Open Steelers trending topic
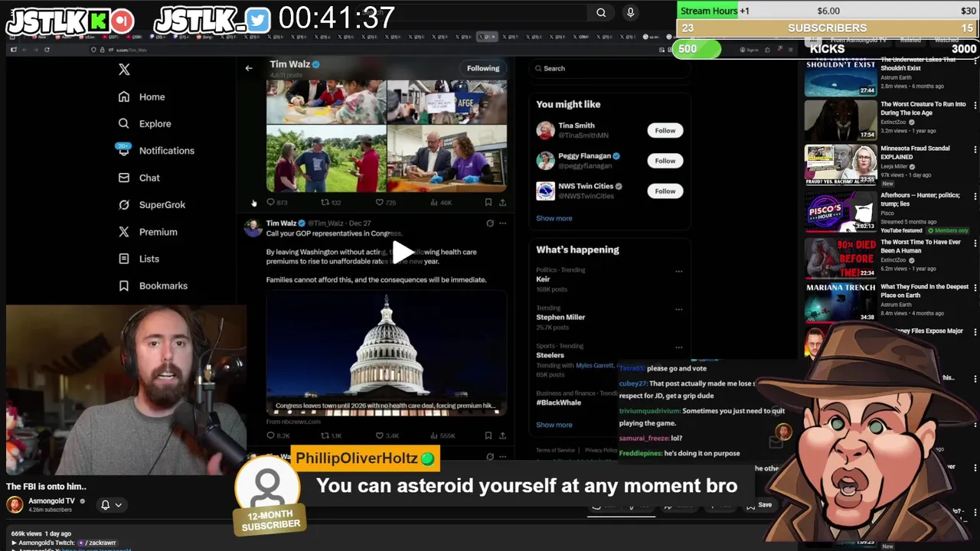The height and width of the screenshot is (551, 980). pyautogui.click(x=550, y=355)
